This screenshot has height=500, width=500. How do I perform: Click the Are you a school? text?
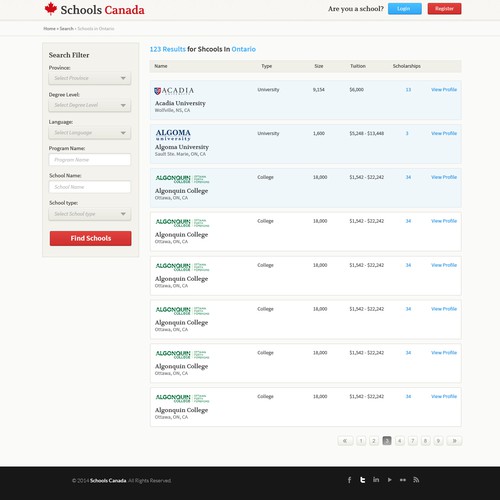[356, 9]
